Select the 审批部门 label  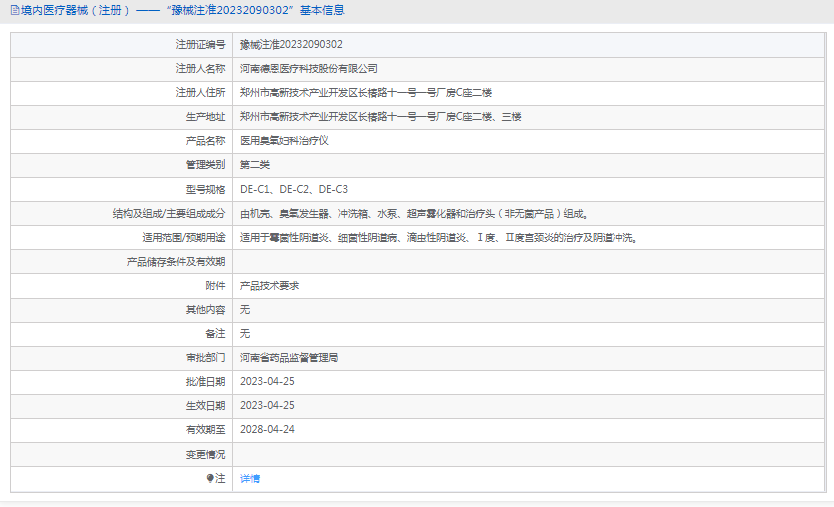pyautogui.click(x=205, y=358)
